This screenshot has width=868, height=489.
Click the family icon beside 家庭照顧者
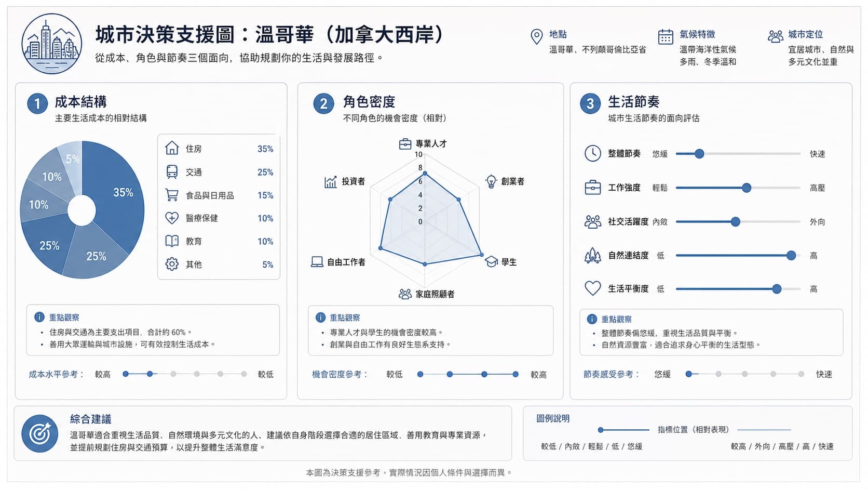pyautogui.click(x=405, y=294)
